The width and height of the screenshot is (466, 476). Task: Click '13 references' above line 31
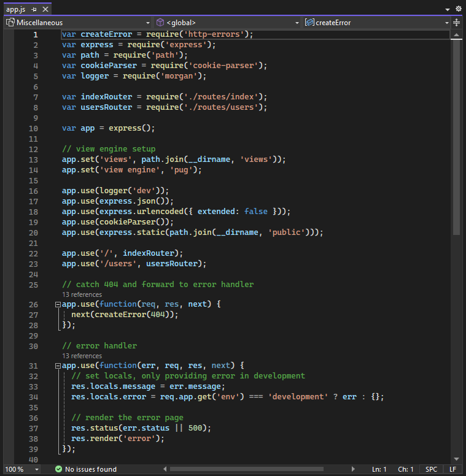82,356
